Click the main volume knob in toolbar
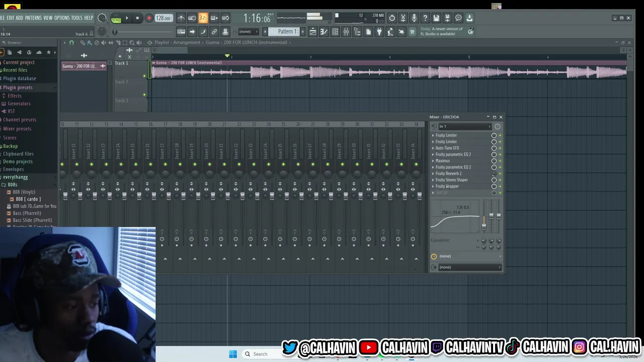Screen dimensions: 644x362 click(102, 18)
